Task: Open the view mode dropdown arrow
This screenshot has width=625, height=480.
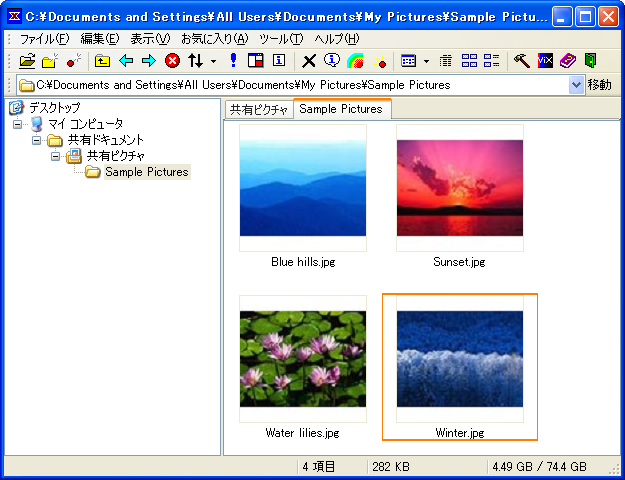Action: [x=426, y=62]
